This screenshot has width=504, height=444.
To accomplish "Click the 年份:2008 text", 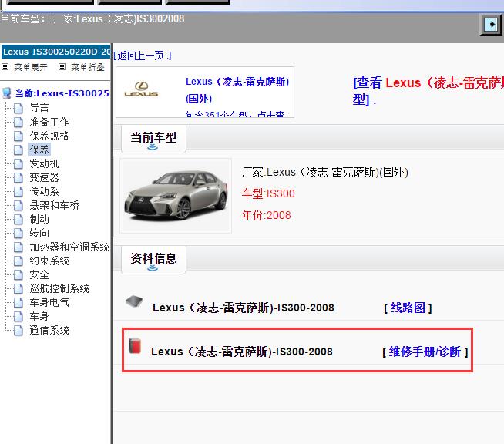I will pyautogui.click(x=266, y=215).
